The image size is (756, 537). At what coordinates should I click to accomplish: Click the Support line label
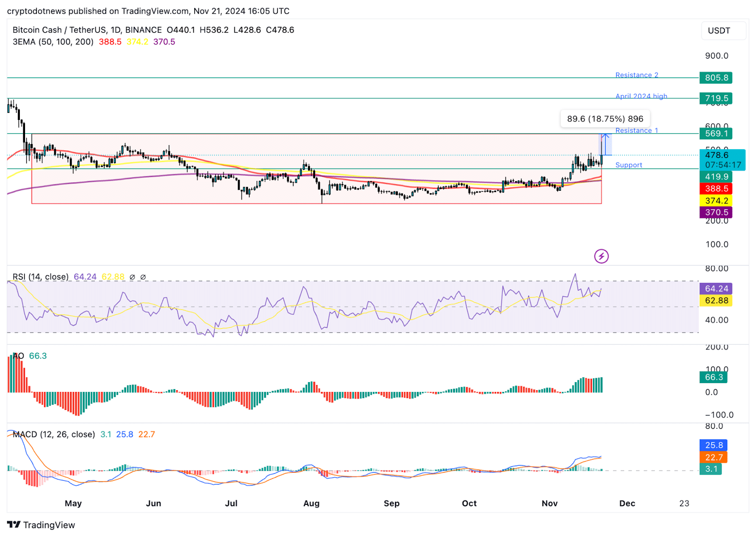(x=628, y=165)
